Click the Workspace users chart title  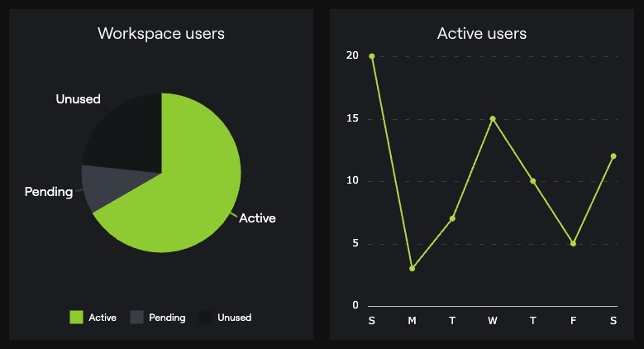161,34
